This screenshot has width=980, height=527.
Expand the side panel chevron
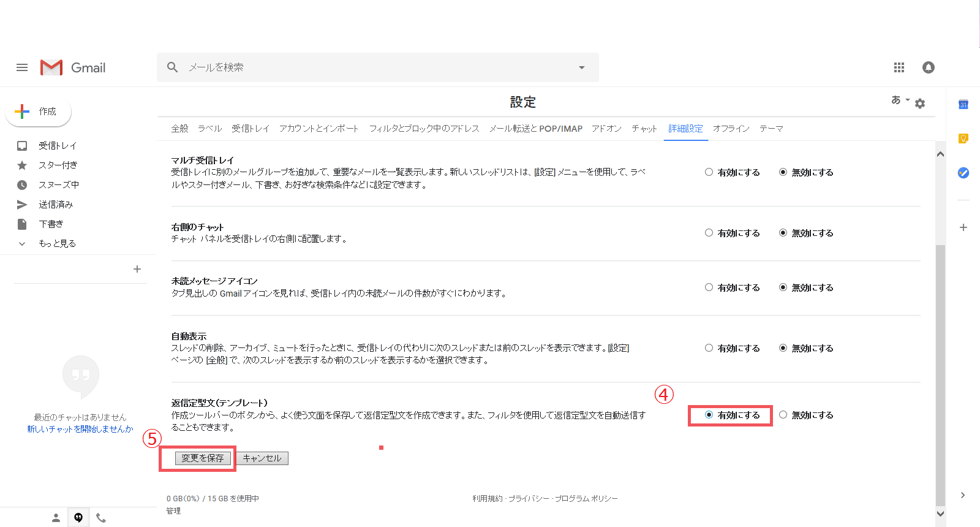coord(963,495)
